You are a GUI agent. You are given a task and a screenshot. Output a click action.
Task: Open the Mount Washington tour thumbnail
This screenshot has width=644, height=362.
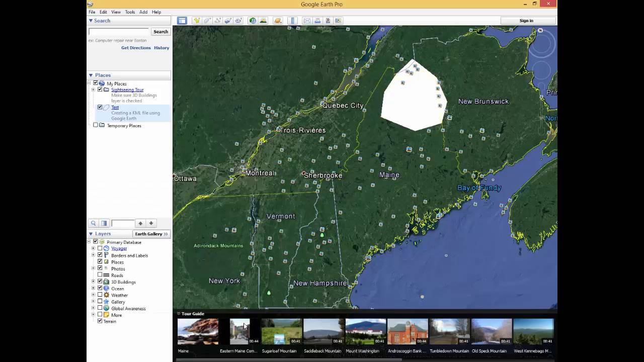click(x=365, y=331)
